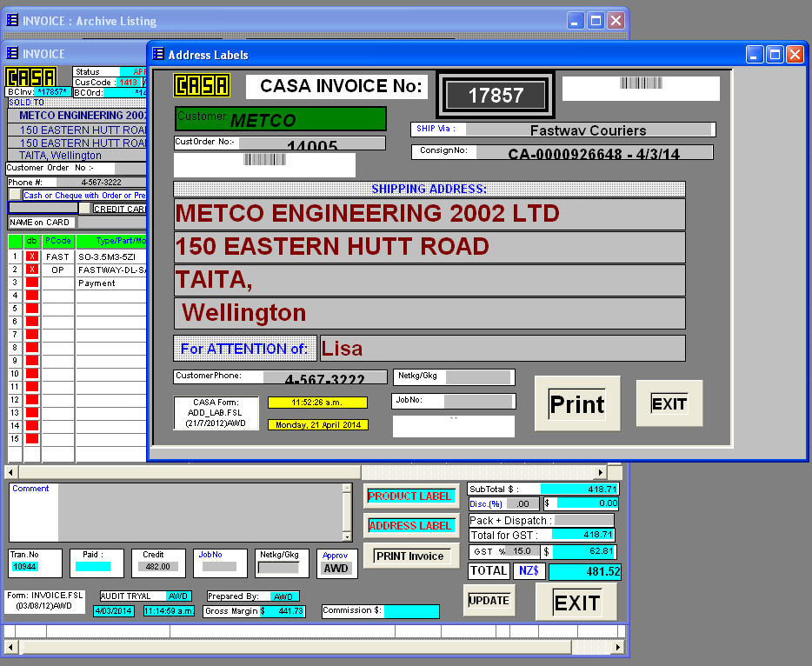Toggle red db box on row 2

click(32, 270)
